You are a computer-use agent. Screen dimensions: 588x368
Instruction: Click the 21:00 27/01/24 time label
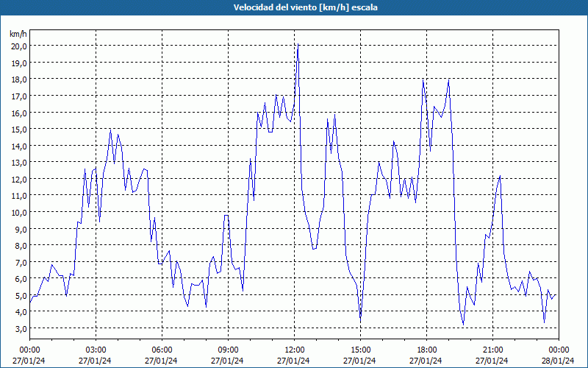492,355
